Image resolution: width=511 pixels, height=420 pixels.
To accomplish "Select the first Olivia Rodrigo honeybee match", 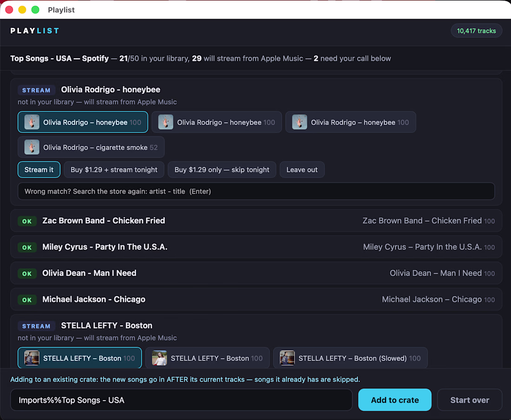I will click(83, 122).
